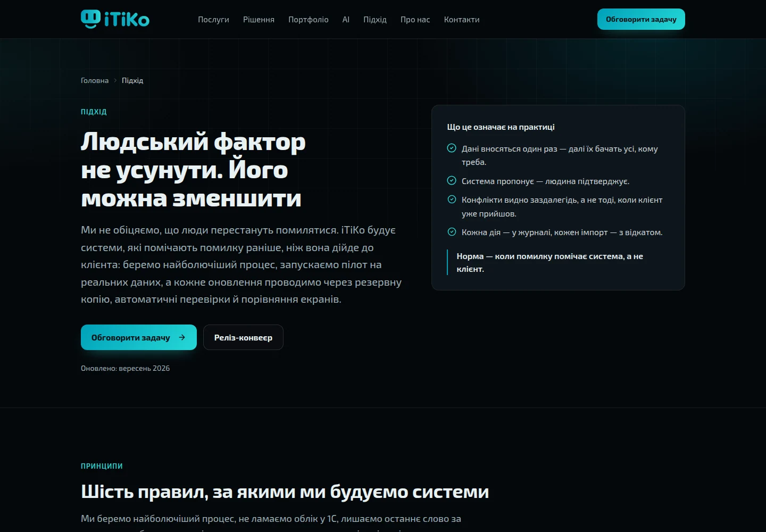766x532 pixels.
Task: Click the hero "Обговорити задачу" arrow button
Action: pos(139,337)
